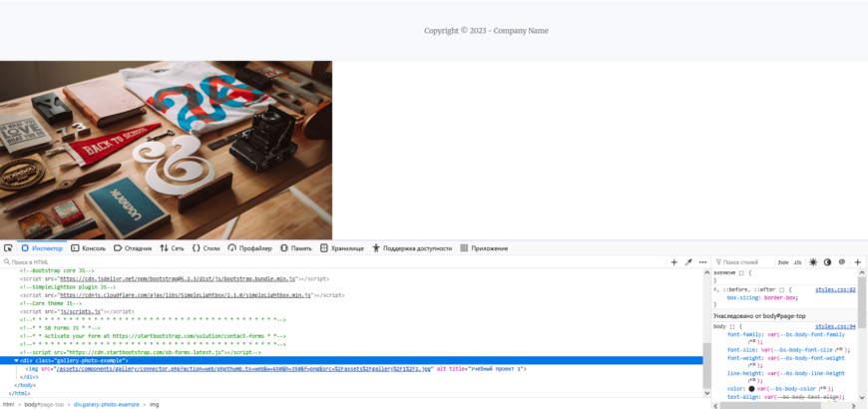Focus the Поиск в HTML search field
868x409 pixels.
click(332, 262)
